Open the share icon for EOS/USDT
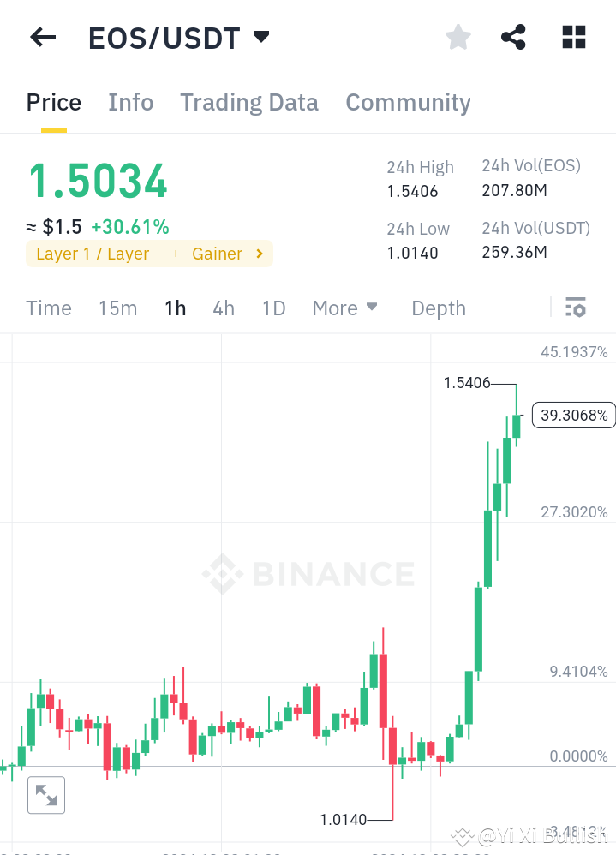This screenshot has height=855, width=616. 513,37
